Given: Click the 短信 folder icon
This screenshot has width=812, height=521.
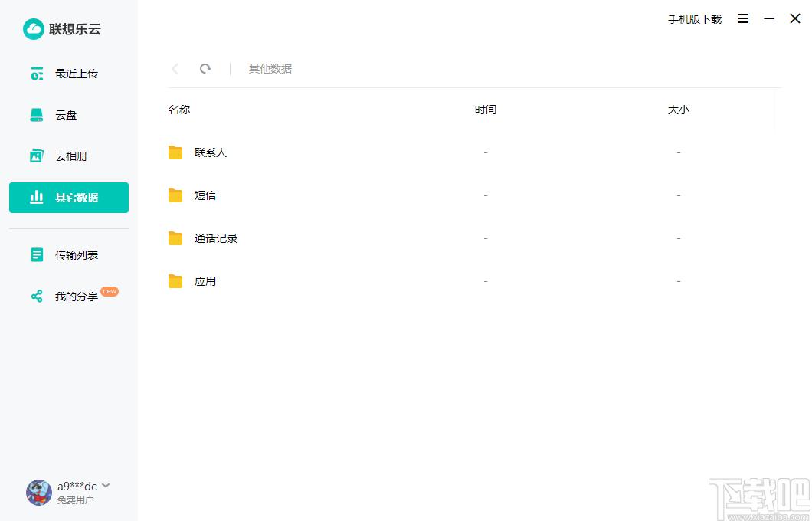Looking at the screenshot, I should click(x=175, y=195).
